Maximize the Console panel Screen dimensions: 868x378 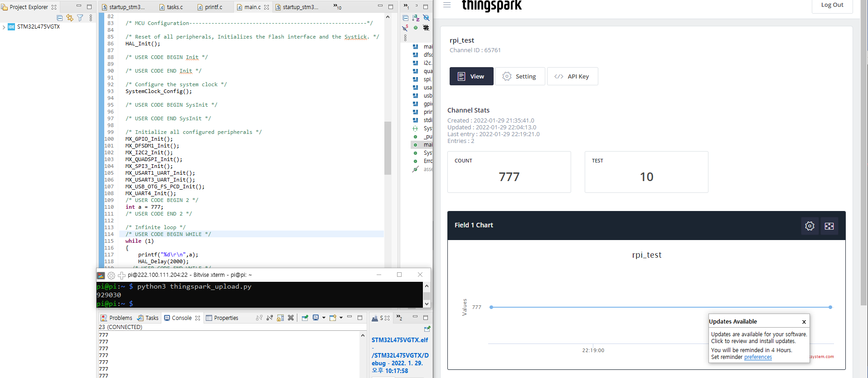click(360, 318)
